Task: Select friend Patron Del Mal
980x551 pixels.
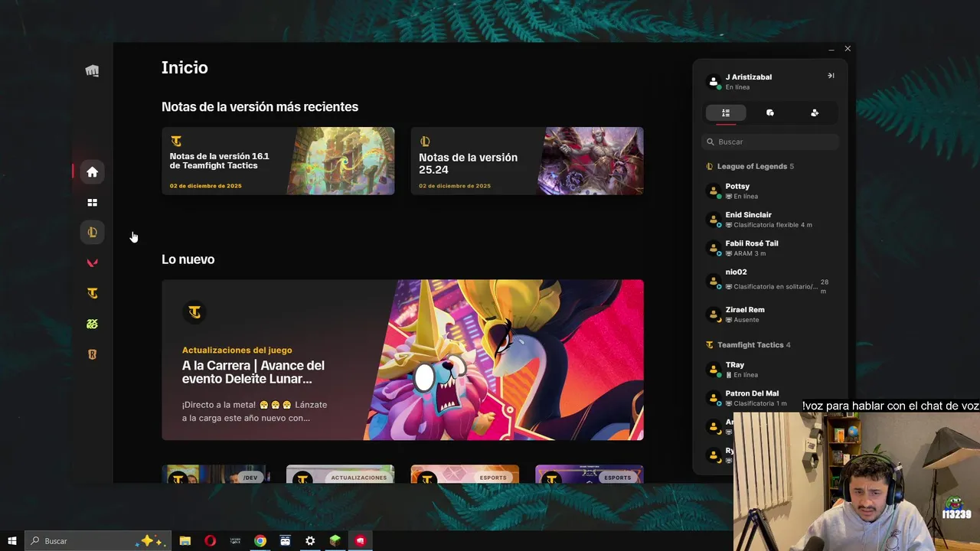Action: click(x=770, y=398)
